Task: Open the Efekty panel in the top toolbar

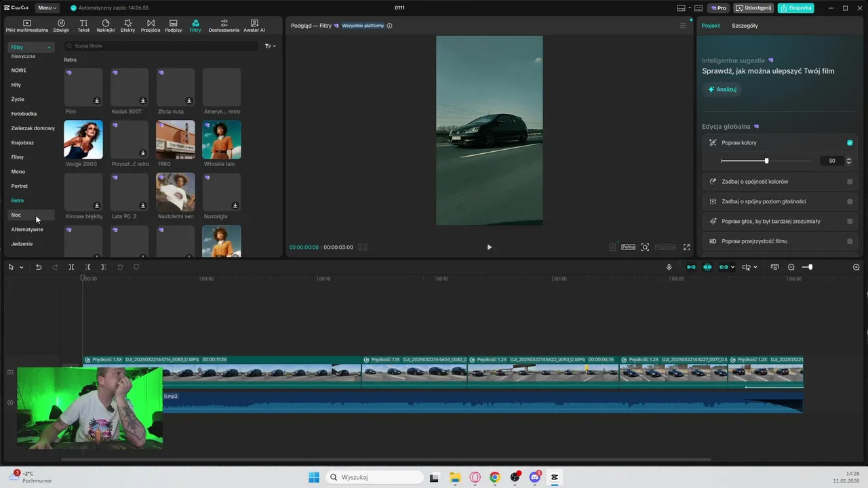Action: point(127,26)
